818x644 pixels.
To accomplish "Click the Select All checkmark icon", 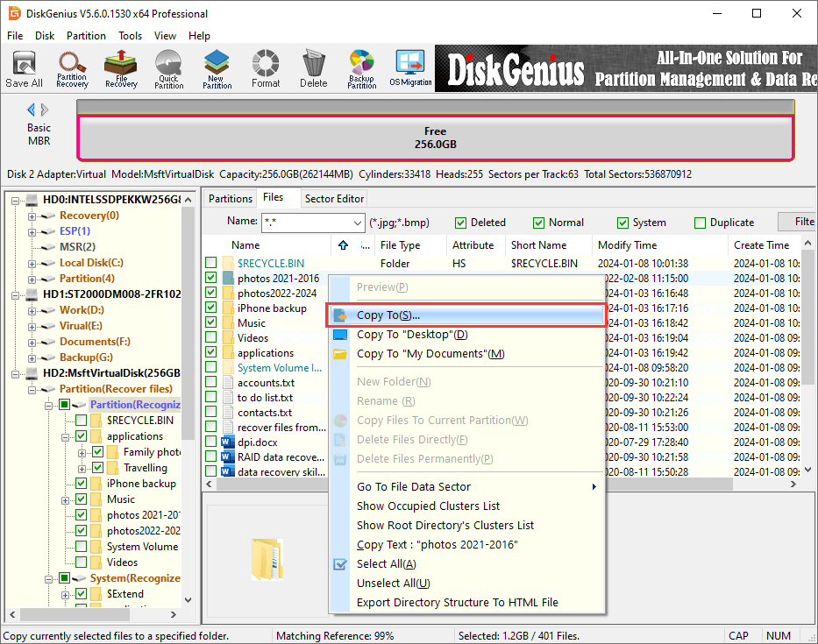I will click(x=340, y=564).
